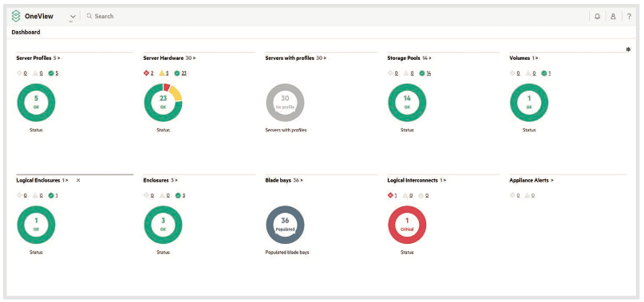Open the Storage Pools 14 panel title
This screenshot has width=644, height=302.
tap(409, 58)
